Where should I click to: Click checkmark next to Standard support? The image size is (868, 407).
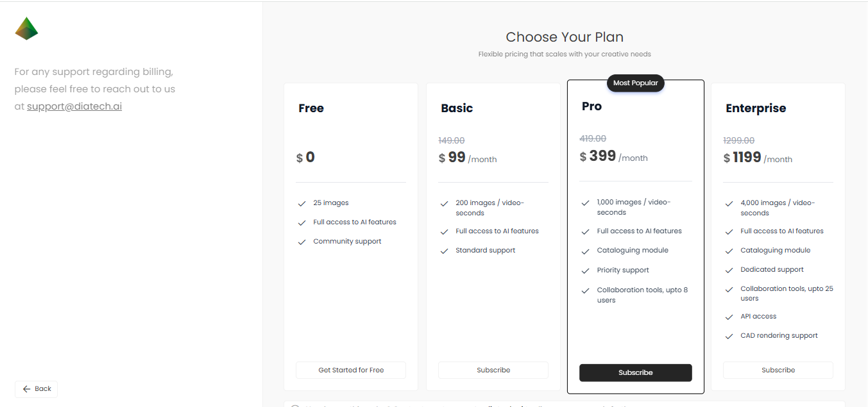(x=444, y=251)
